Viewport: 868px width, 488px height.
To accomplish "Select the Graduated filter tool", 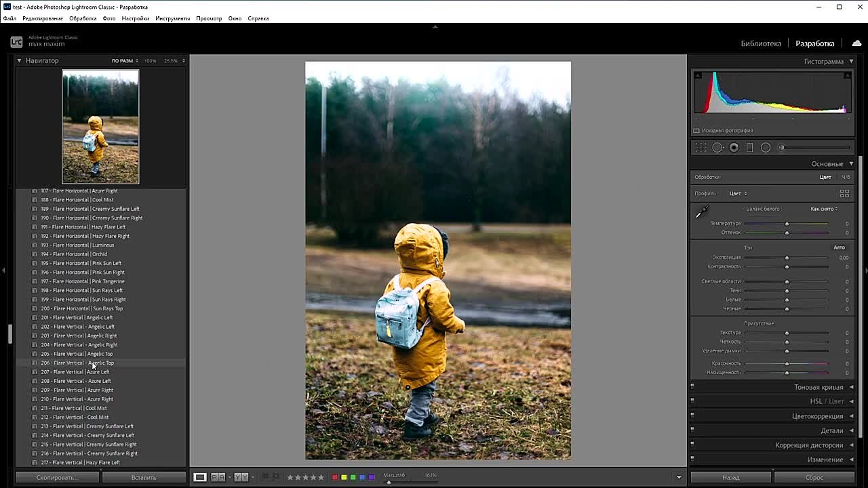I will click(x=749, y=147).
